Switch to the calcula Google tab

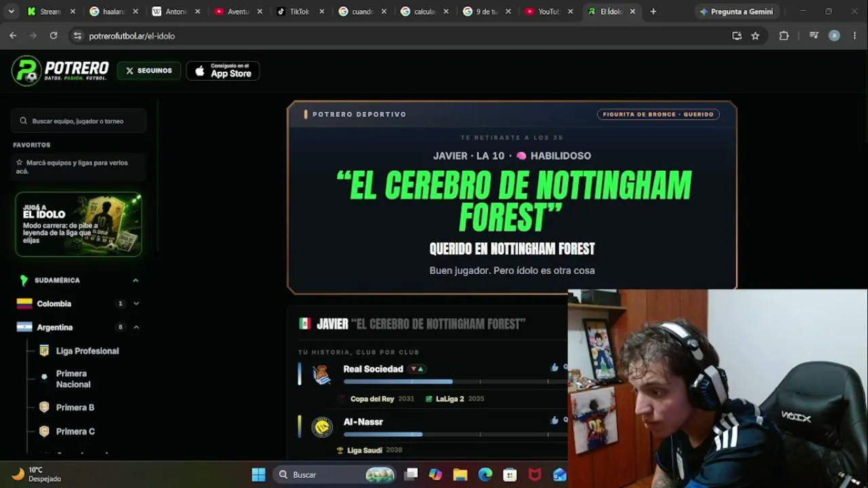(425, 12)
